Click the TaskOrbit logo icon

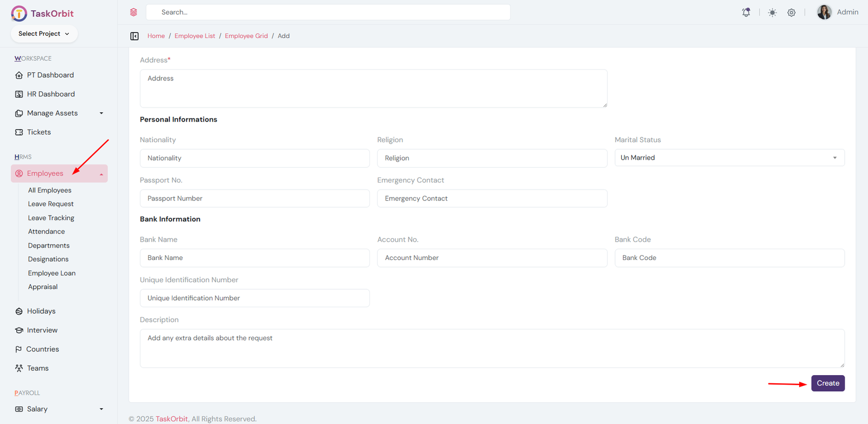[19, 14]
